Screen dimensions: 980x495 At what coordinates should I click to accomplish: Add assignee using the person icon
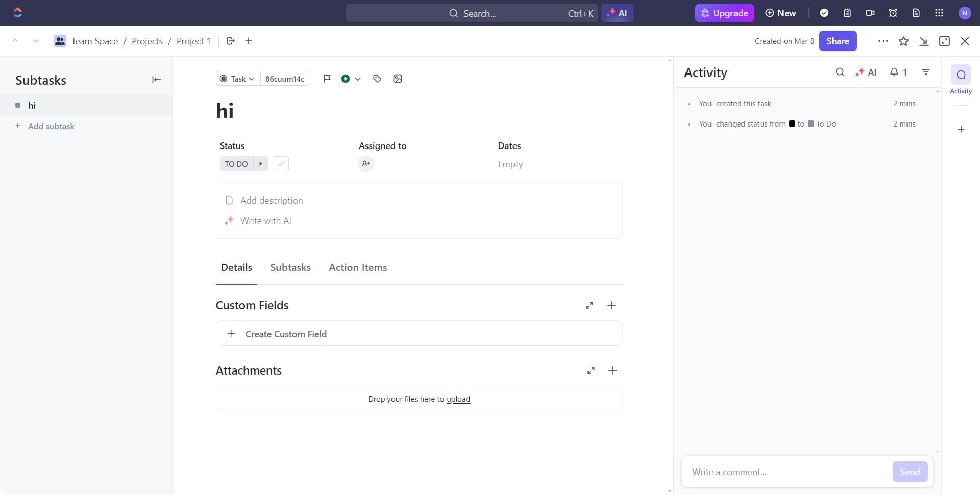click(365, 164)
